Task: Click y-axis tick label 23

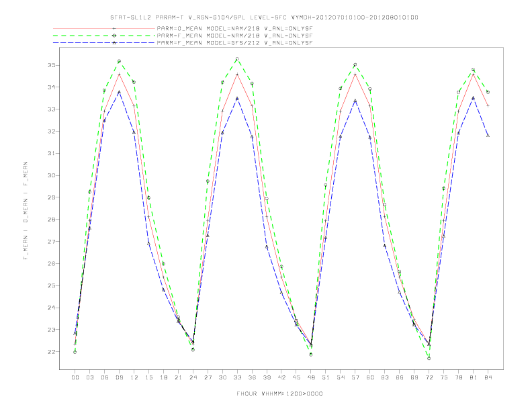Action: (x=52, y=330)
